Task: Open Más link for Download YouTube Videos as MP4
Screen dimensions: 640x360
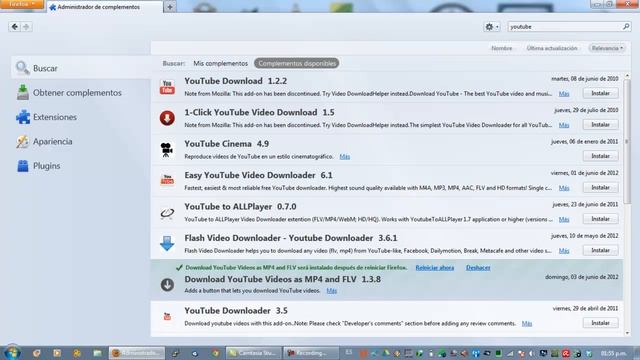Action: (x=331, y=291)
